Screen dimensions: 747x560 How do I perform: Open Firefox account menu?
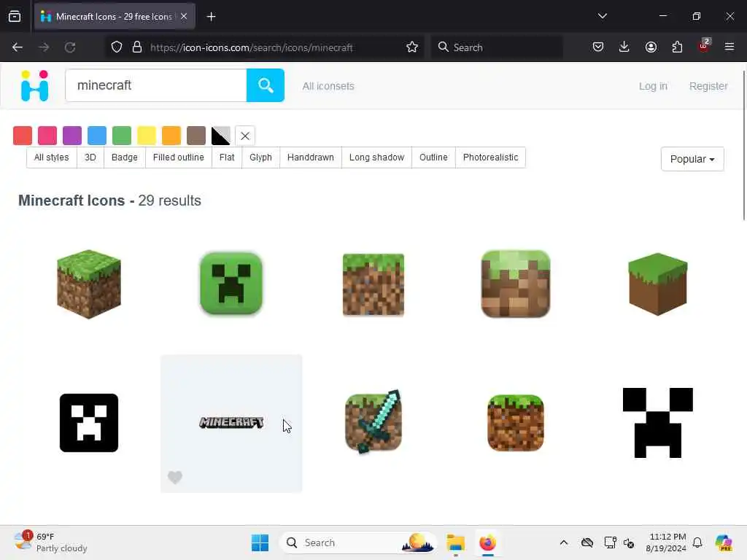[651, 47]
